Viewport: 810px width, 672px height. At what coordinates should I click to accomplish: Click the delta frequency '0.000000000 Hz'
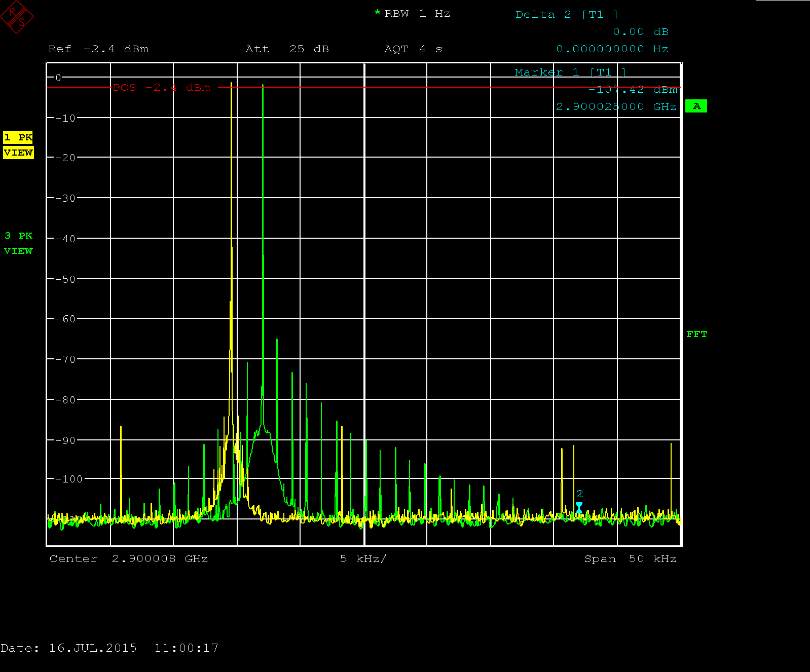click(612, 49)
